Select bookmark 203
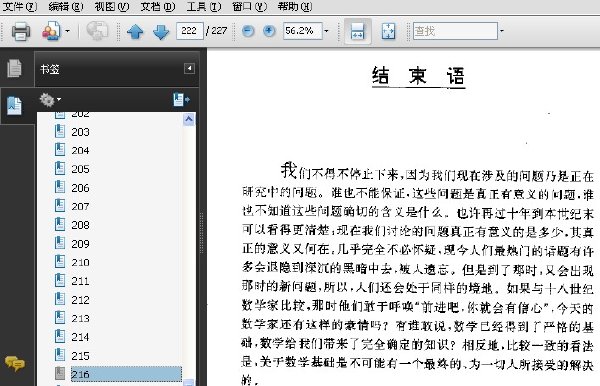This screenshot has height=386, width=600. (x=80, y=132)
